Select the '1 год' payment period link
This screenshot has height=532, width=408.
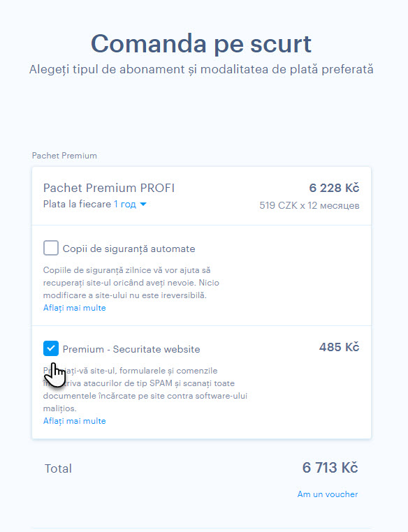(125, 205)
